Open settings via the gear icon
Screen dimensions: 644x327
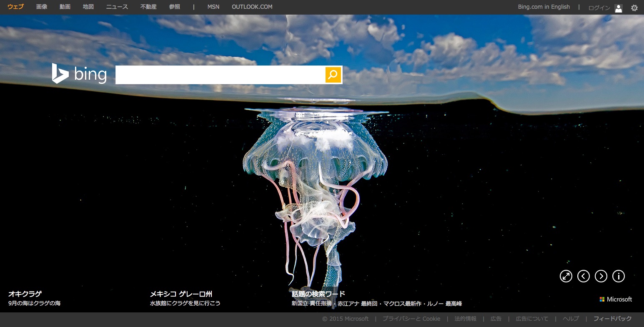(x=634, y=8)
